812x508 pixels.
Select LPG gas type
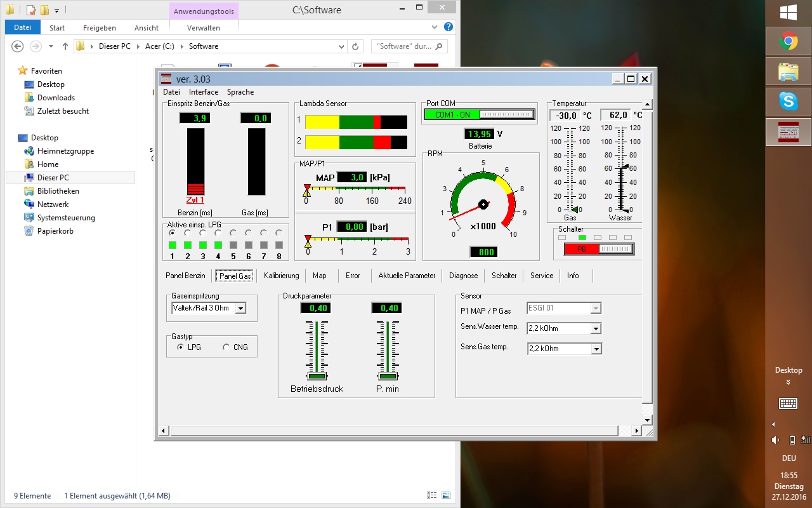click(181, 347)
